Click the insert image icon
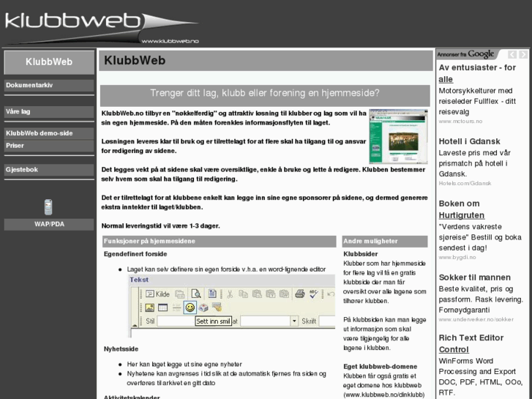The height and width of the screenshot is (399, 532). (x=149, y=307)
